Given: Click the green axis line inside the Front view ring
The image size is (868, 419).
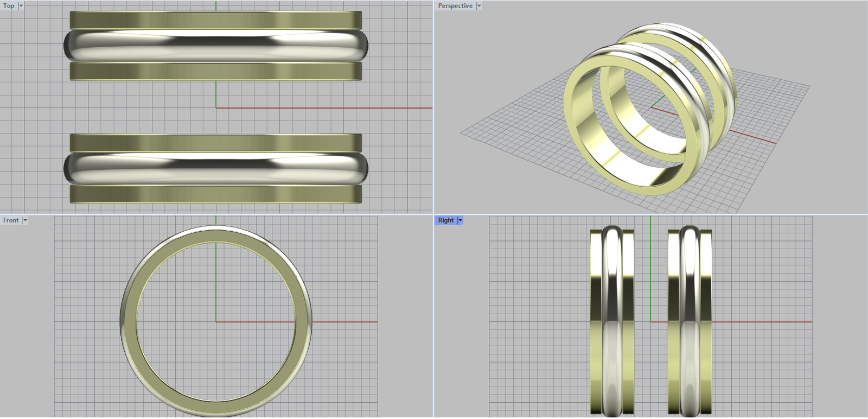Looking at the screenshot, I should pyautogui.click(x=216, y=282).
